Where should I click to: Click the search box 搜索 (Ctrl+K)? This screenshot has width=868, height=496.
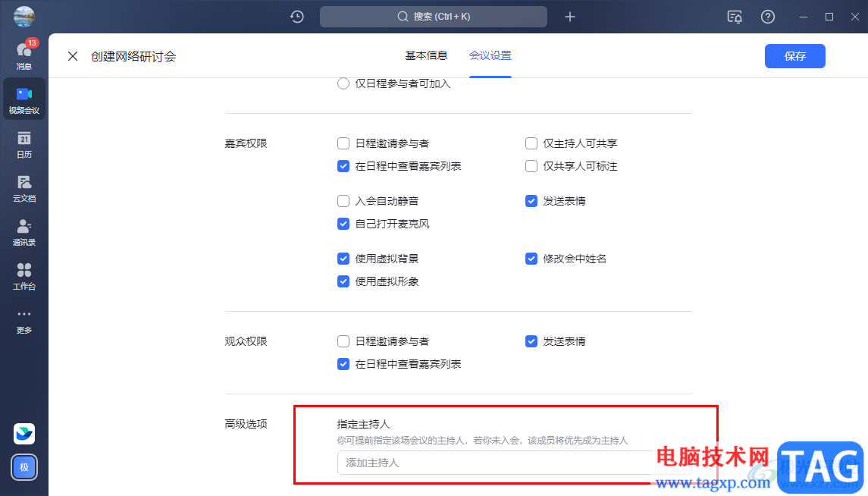[434, 17]
